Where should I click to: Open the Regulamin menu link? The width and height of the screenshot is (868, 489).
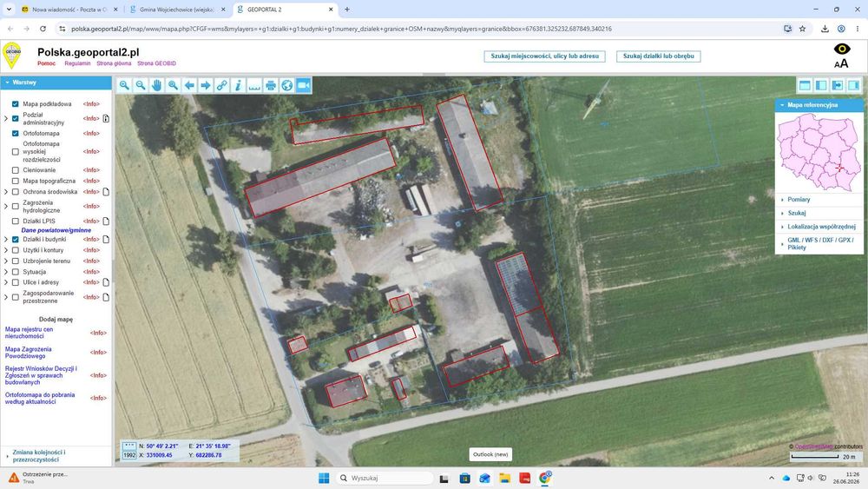coord(77,63)
